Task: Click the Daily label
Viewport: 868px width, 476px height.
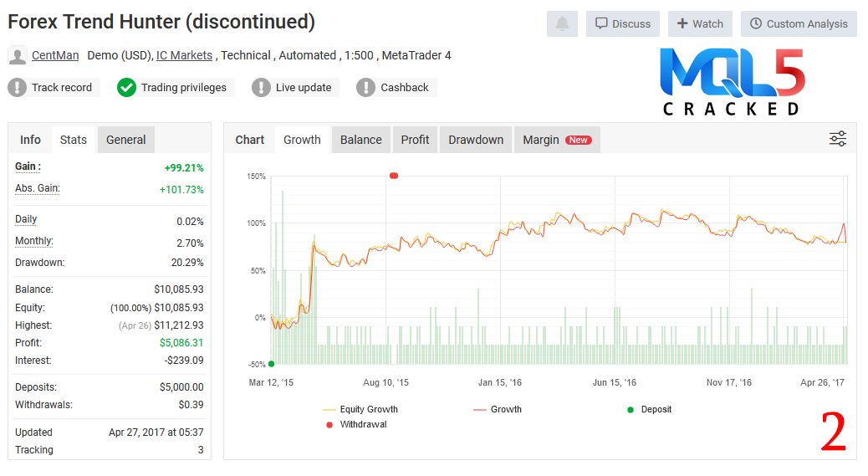Action: pyautogui.click(x=25, y=219)
